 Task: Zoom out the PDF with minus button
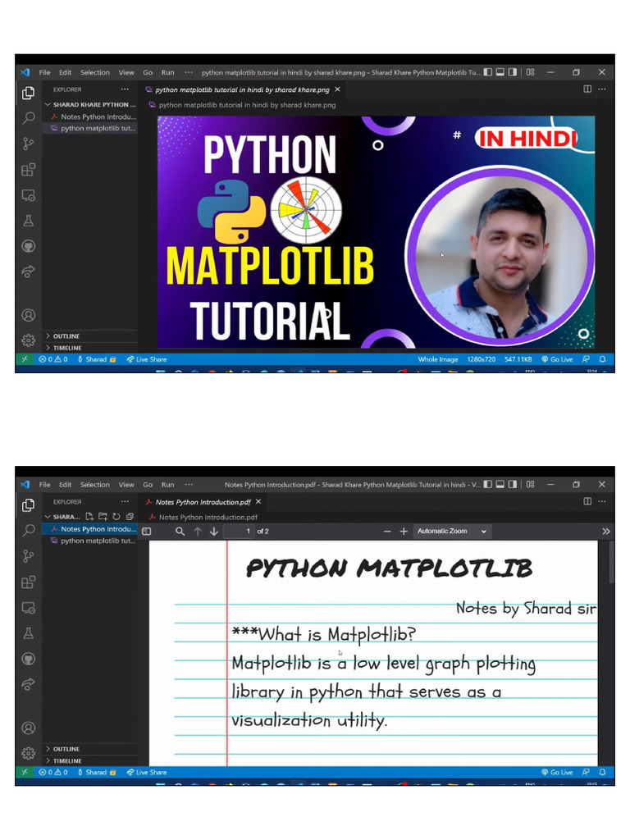[x=387, y=532]
